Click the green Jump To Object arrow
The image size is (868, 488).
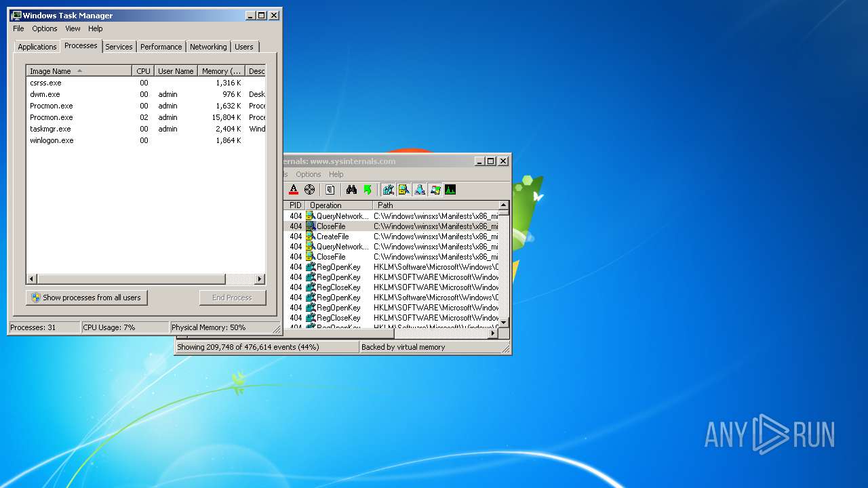[368, 190]
